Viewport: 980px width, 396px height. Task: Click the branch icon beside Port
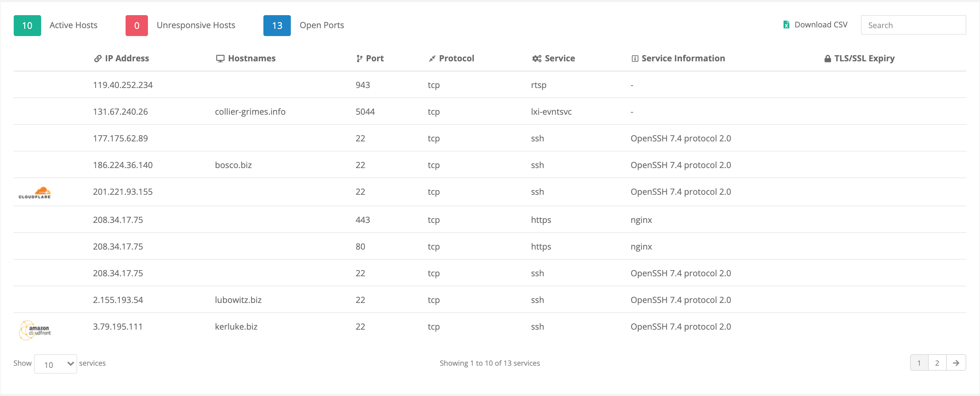click(x=359, y=58)
